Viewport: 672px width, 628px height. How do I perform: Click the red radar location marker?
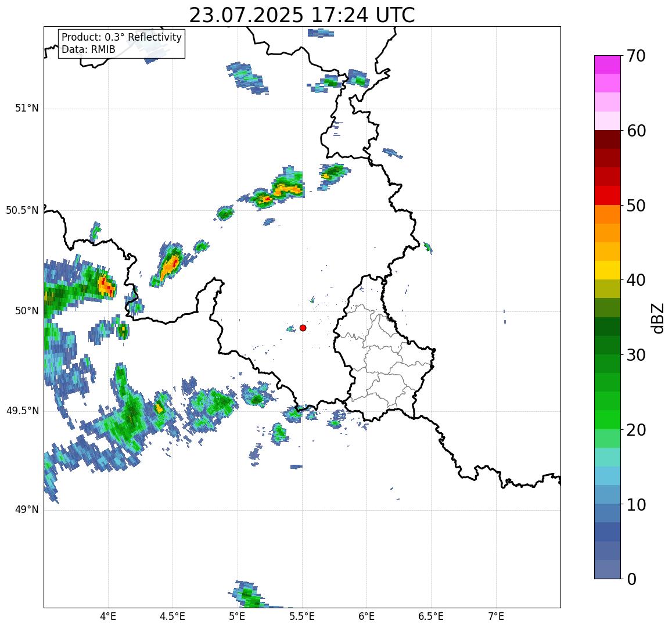click(x=303, y=328)
